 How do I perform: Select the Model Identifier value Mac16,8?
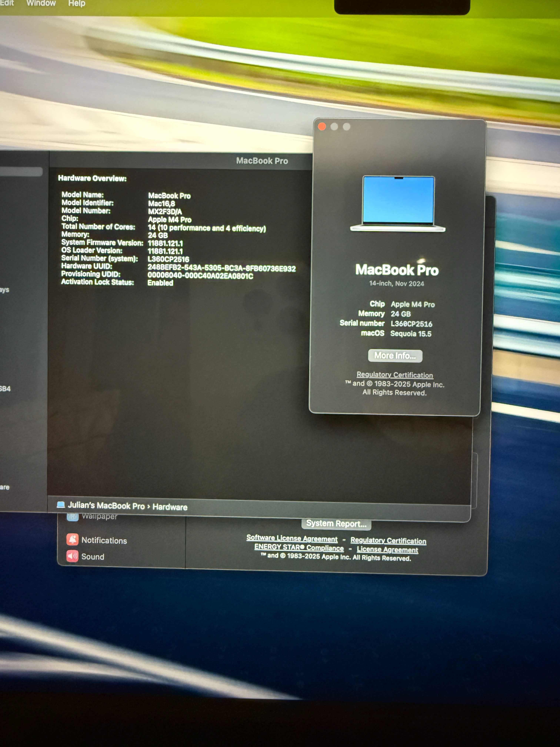[x=161, y=204]
